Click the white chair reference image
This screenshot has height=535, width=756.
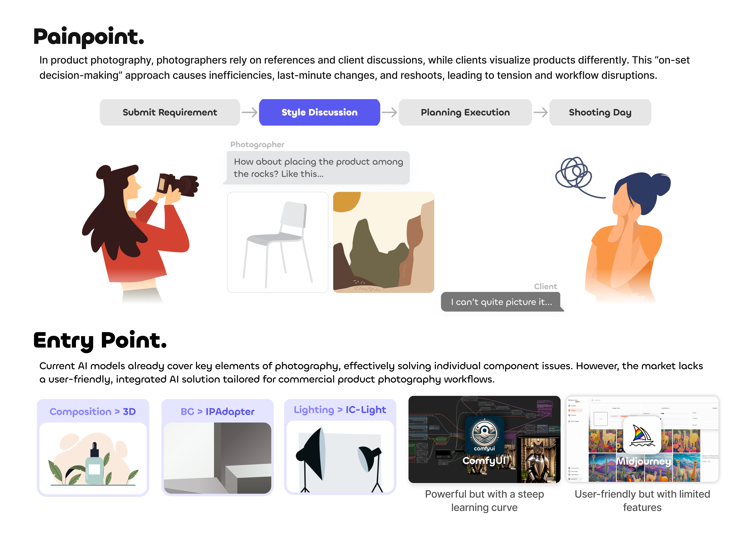click(x=278, y=242)
